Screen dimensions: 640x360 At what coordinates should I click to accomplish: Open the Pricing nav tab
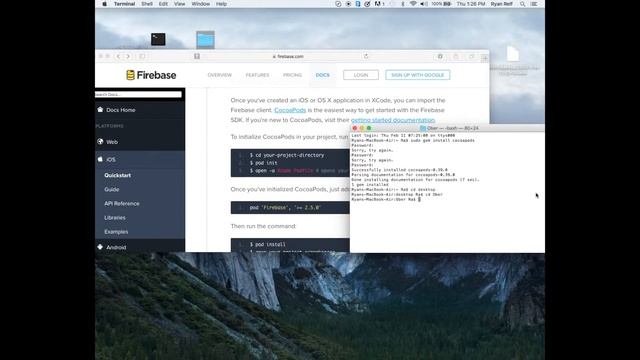click(292, 75)
